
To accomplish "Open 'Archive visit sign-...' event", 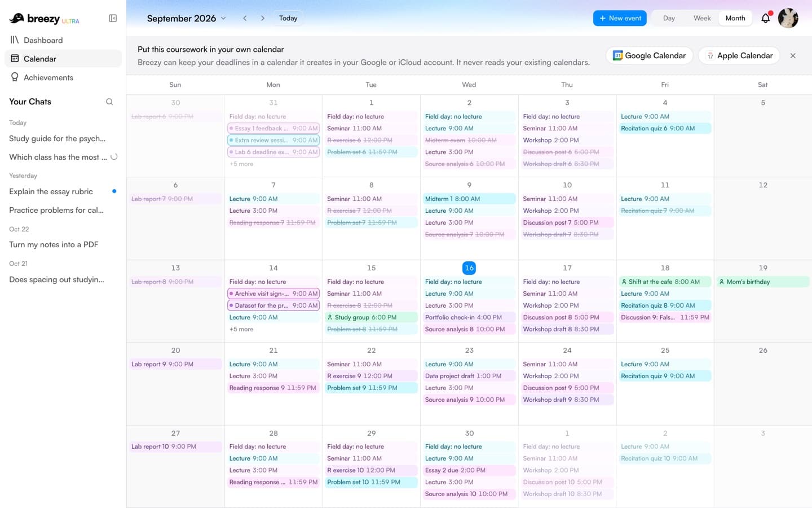I will coord(273,294).
